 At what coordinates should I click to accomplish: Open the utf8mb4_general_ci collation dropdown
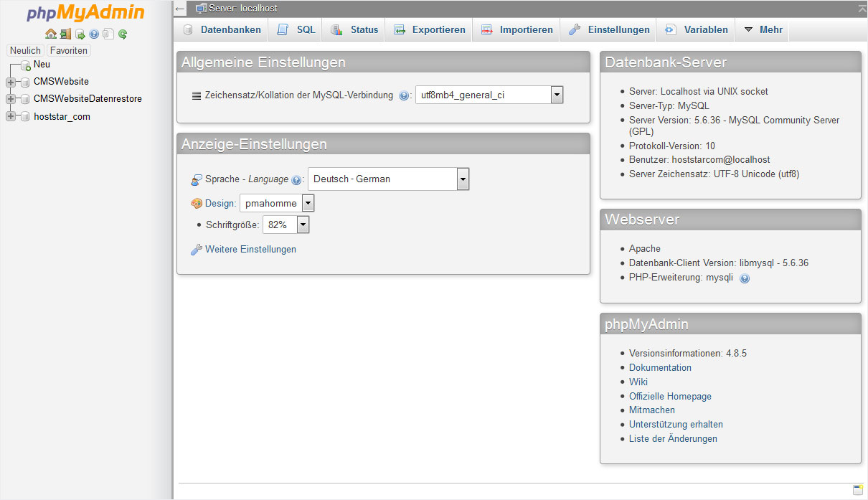pos(489,95)
